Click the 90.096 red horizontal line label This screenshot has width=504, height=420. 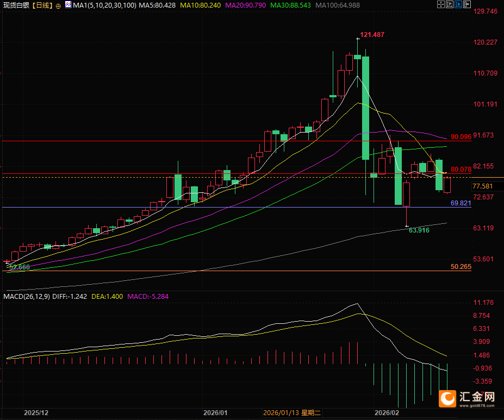pyautogui.click(x=461, y=136)
